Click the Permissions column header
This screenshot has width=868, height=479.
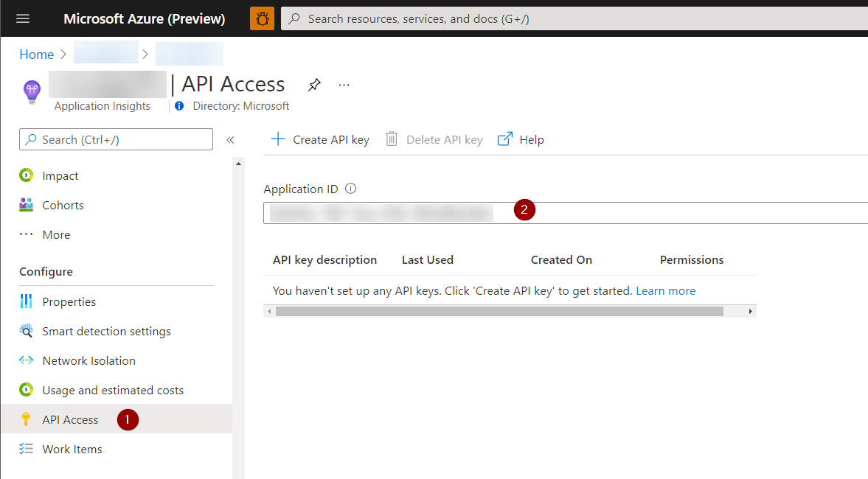pyautogui.click(x=692, y=260)
